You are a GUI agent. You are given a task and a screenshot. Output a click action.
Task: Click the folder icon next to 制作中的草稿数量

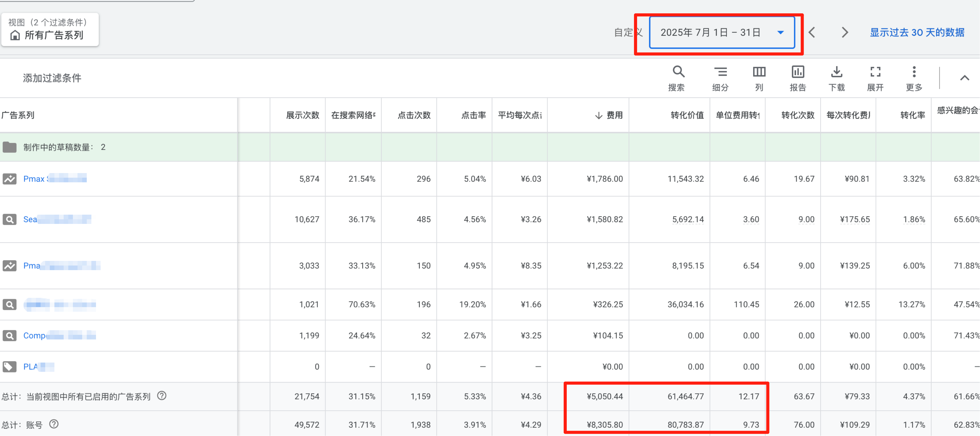(9, 147)
